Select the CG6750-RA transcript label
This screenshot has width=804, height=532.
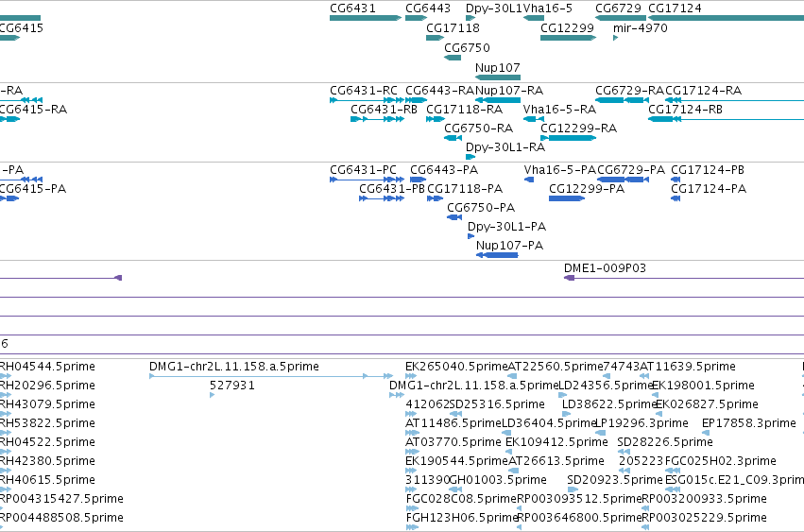click(478, 129)
